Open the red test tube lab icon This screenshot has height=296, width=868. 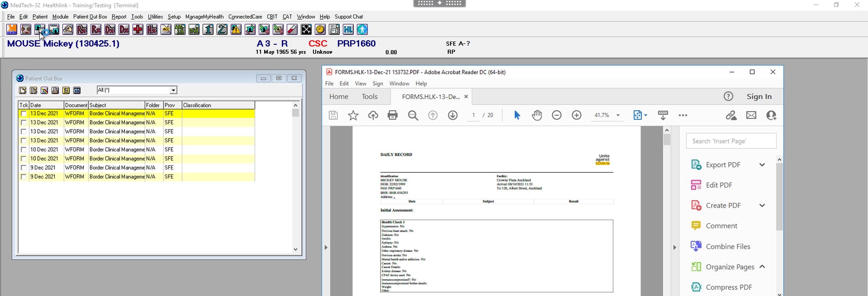coord(292,30)
